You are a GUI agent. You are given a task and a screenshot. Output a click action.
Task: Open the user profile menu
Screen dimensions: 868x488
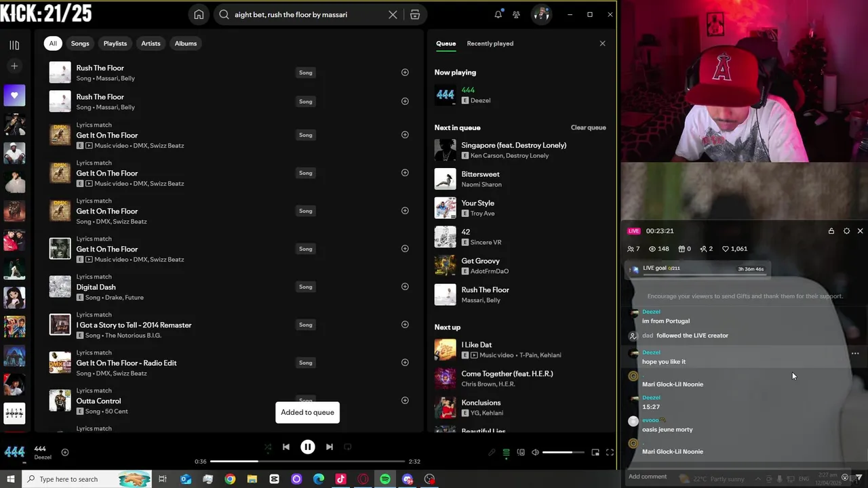(x=541, y=14)
